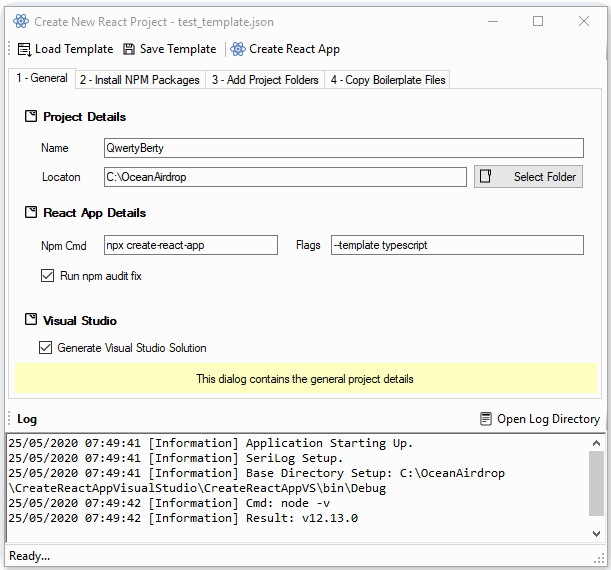The image size is (611, 570).
Task: Click the Flags input field
Action: tap(457, 245)
